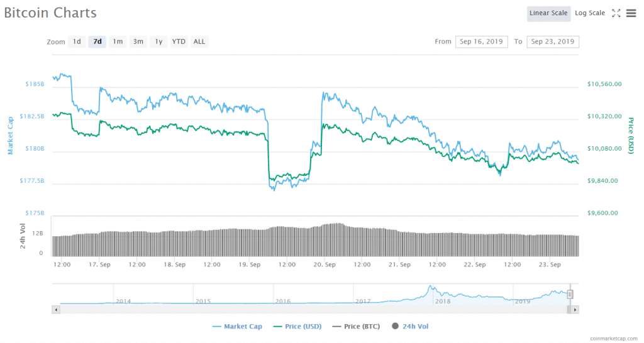Switch to Linear Scale
Viewport: 644px width, 343px height.
[x=548, y=13]
